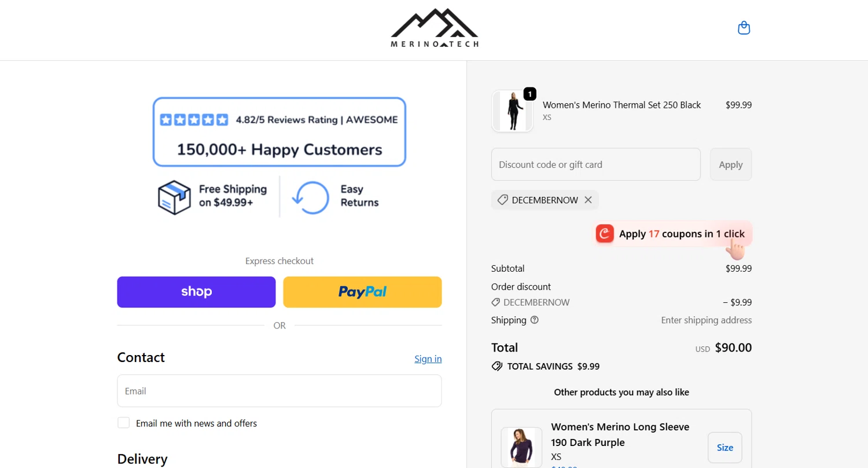This screenshot has height=468, width=868.
Task: Open the shopping bag cart icon
Action: [744, 28]
